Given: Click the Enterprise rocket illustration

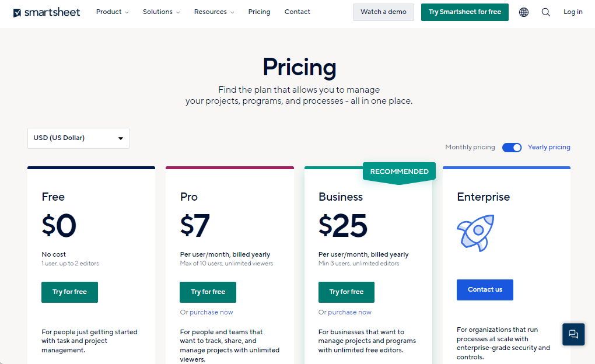Looking at the screenshot, I should (475, 233).
